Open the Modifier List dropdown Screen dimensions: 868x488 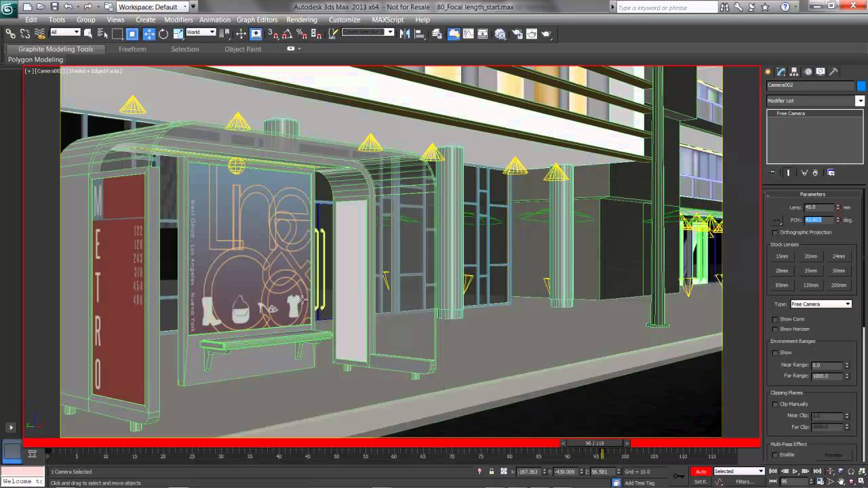[816, 100]
